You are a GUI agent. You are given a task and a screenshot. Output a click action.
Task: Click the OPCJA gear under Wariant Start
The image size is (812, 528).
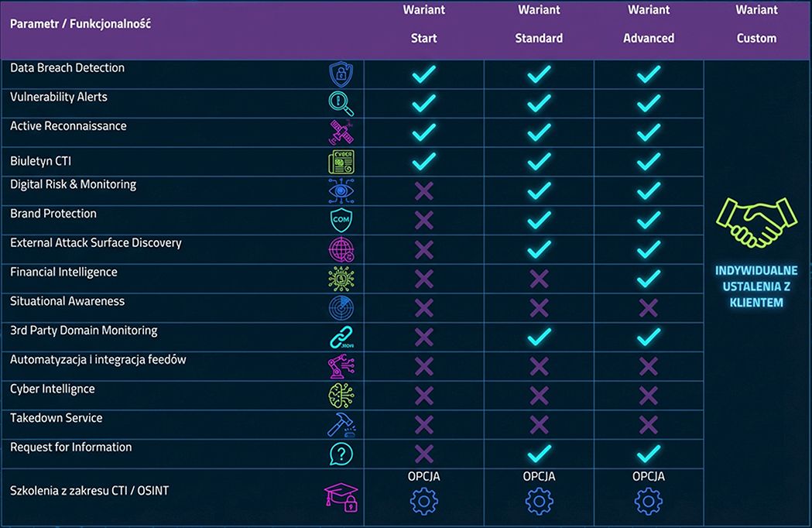pyautogui.click(x=423, y=502)
